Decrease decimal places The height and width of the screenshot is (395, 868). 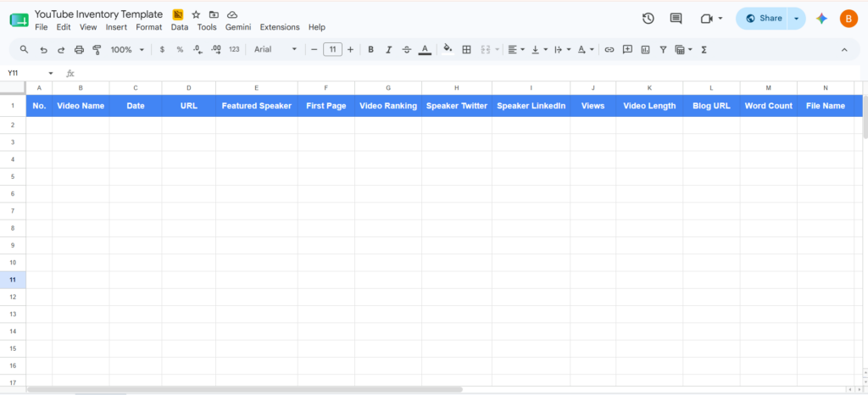pos(198,50)
